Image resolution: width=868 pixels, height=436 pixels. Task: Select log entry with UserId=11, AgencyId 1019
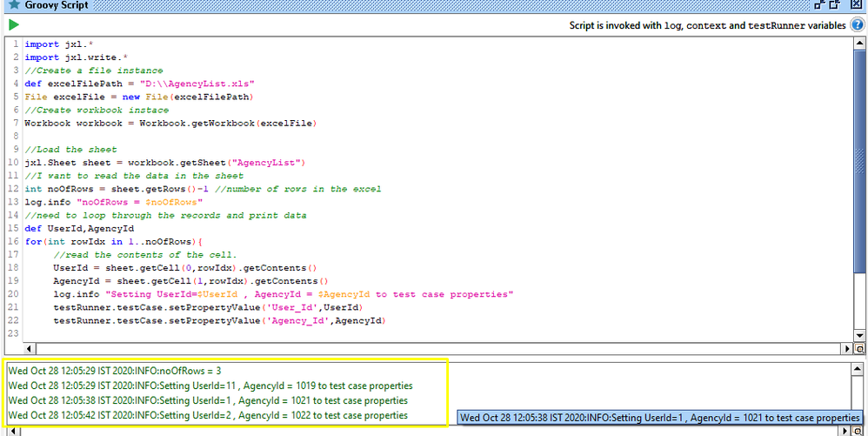(210, 386)
